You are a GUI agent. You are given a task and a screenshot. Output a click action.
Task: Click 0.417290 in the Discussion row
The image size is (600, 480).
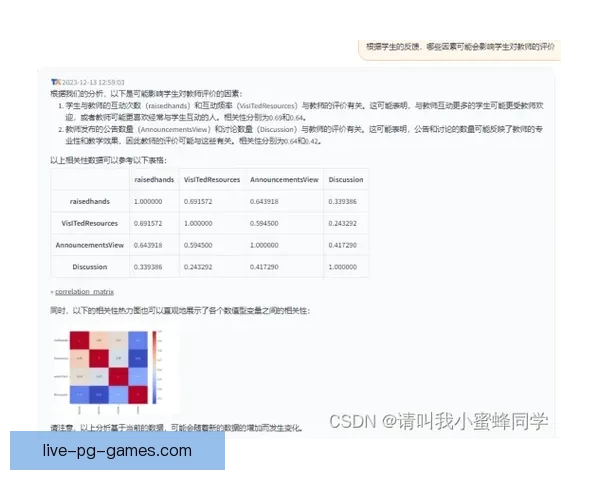pos(264,267)
